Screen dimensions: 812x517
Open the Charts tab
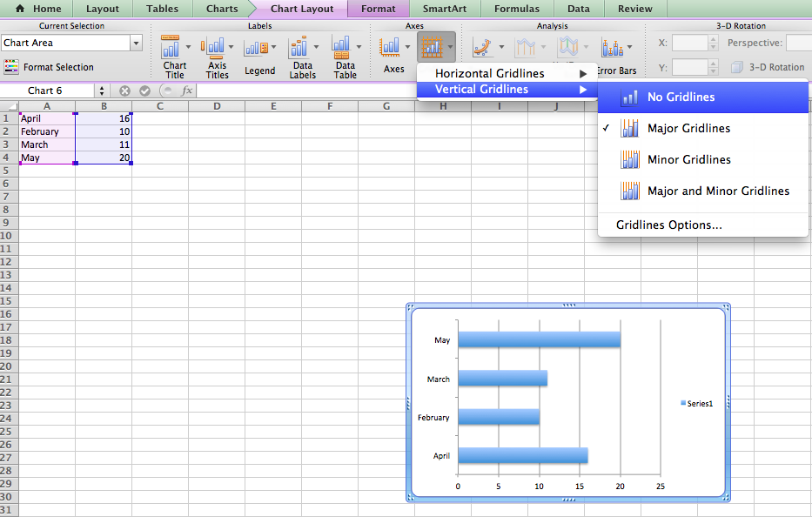pos(221,9)
